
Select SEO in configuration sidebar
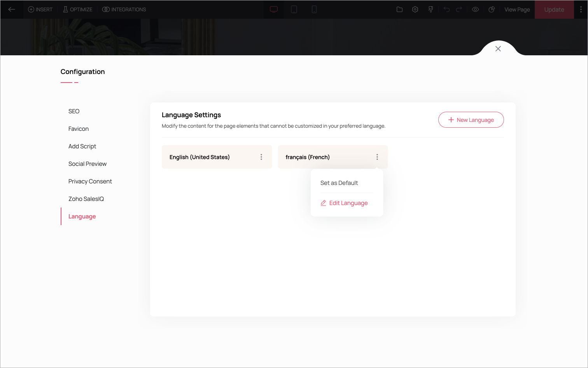74,111
